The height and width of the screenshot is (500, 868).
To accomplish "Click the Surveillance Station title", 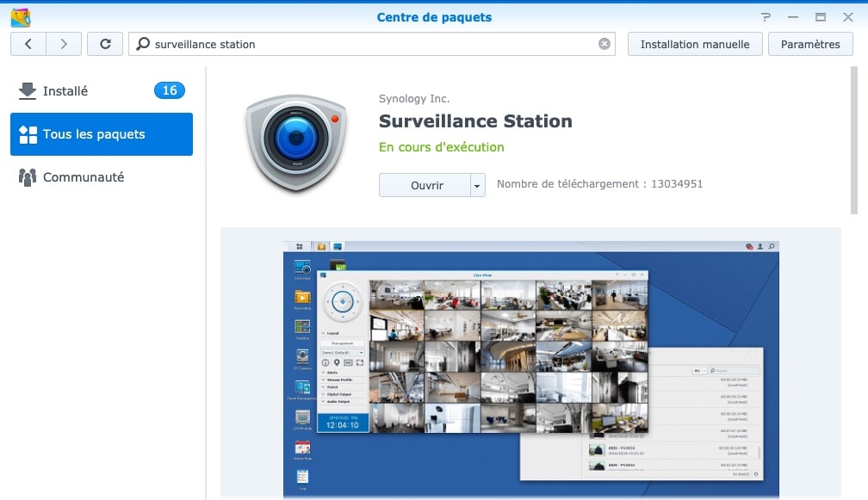I will [x=475, y=121].
